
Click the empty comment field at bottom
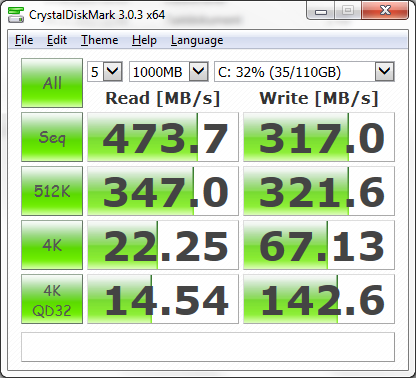tap(208, 347)
